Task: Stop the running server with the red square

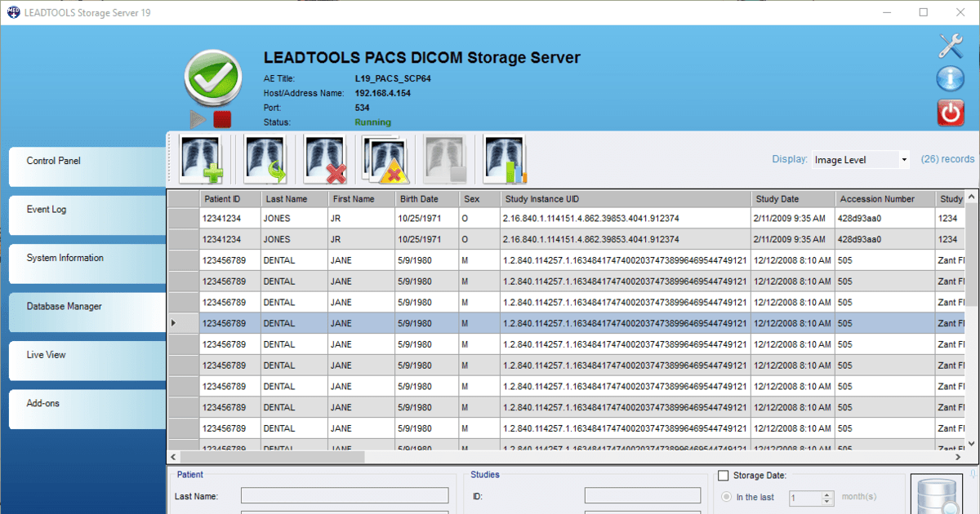Action: click(x=221, y=119)
